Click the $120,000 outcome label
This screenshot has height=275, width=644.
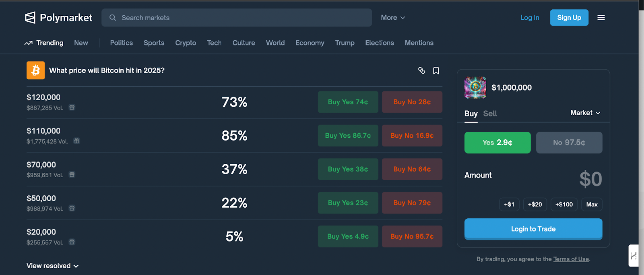pyautogui.click(x=43, y=97)
